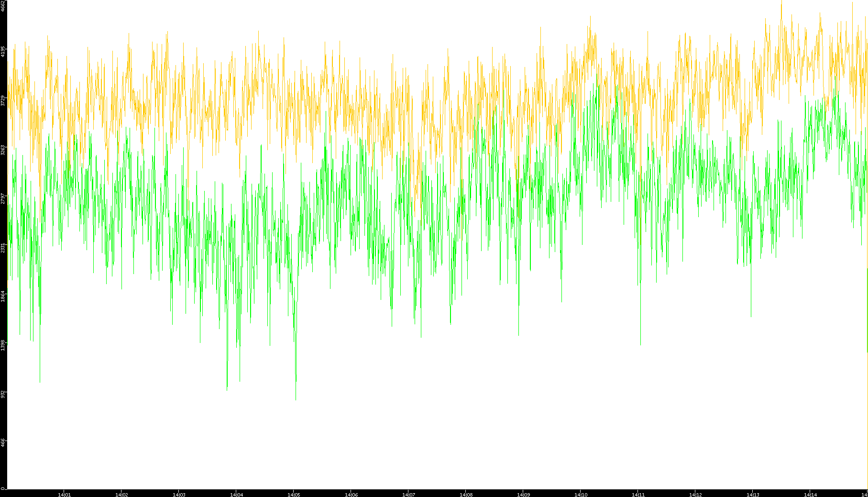The width and height of the screenshot is (868, 497).
Task: Select the 4195 value axis label
Action: click(x=3, y=52)
